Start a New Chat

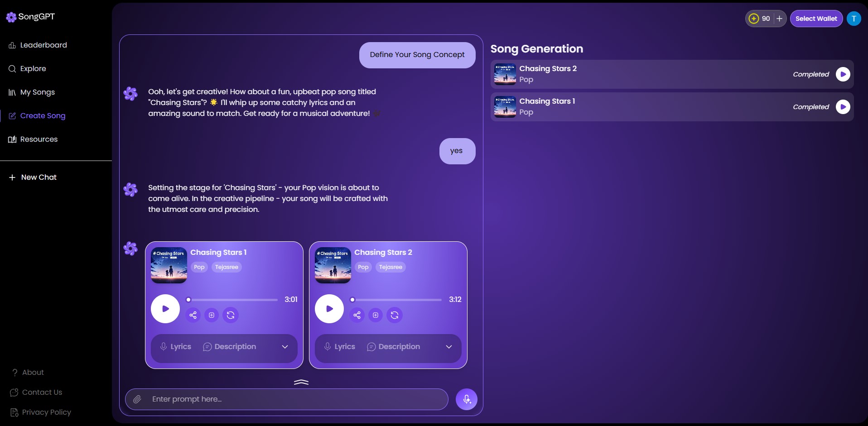point(33,177)
